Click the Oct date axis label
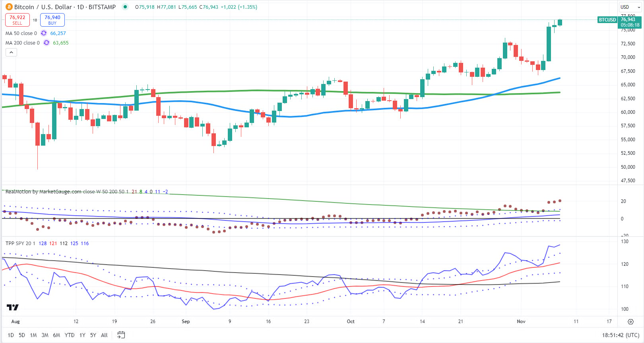Image resolution: width=644 pixels, height=343 pixels. [x=351, y=322]
